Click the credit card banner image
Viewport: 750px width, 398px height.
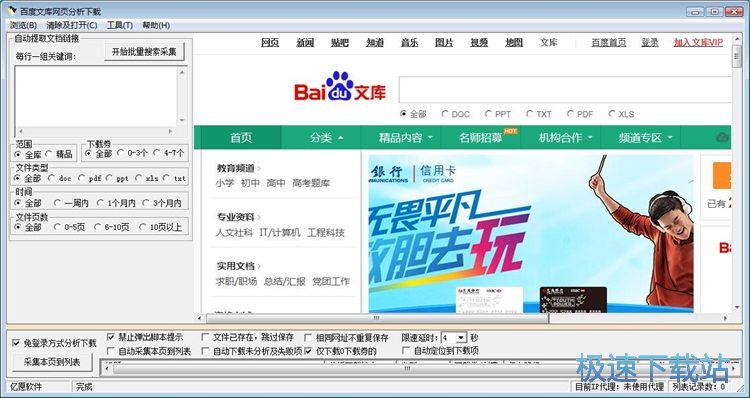pyautogui.click(x=530, y=233)
